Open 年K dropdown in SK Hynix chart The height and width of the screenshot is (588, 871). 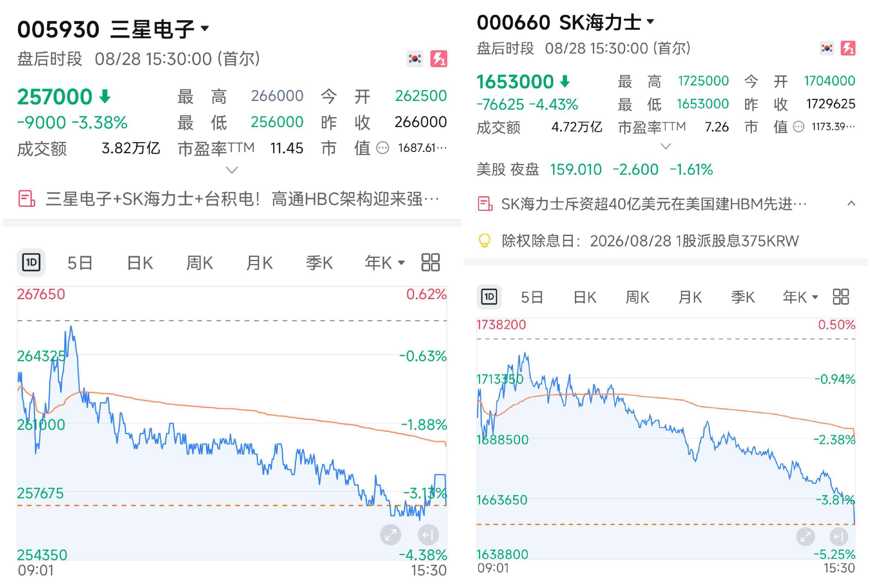tap(800, 297)
